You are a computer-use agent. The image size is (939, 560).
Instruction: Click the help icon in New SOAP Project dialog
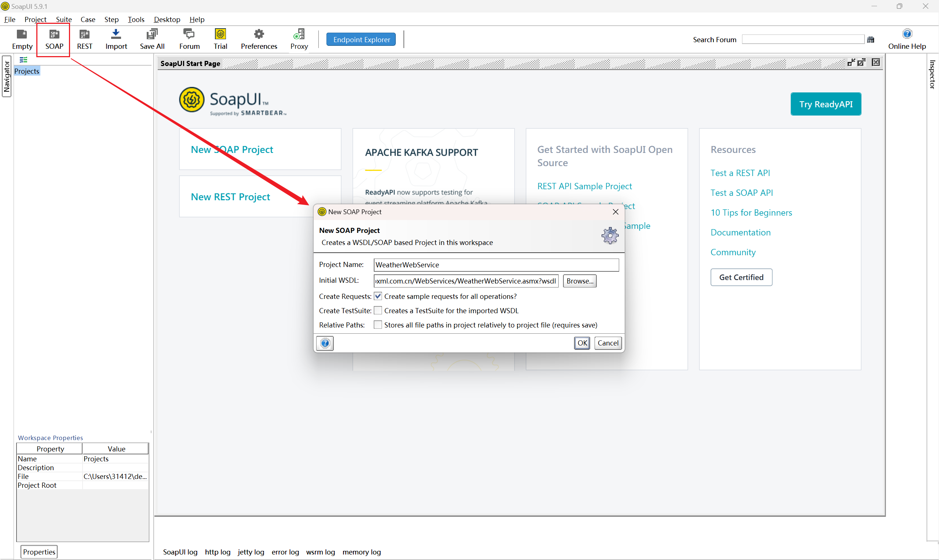[325, 343]
